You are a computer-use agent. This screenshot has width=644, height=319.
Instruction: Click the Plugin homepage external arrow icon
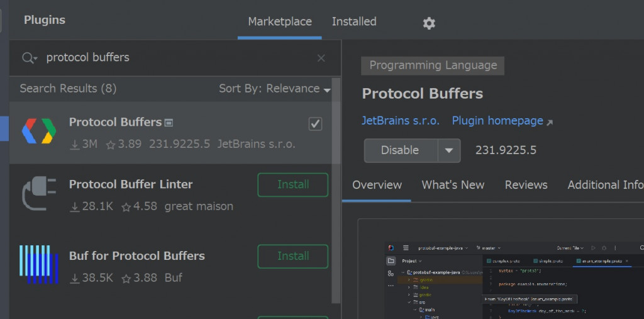click(x=550, y=122)
